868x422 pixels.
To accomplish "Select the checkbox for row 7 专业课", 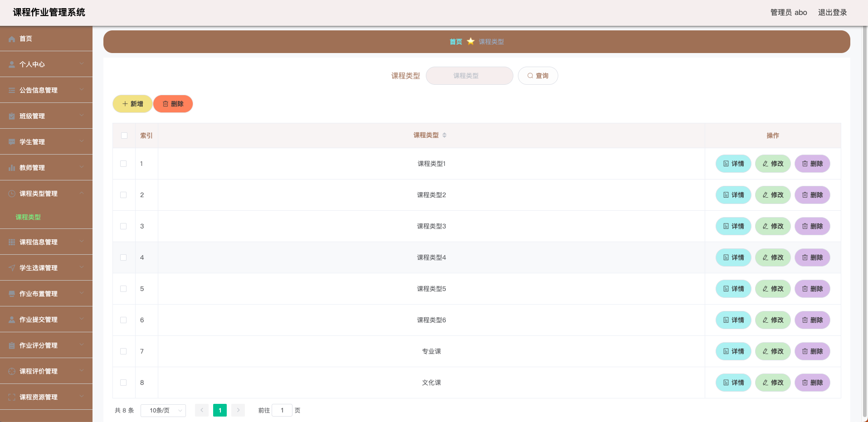I will pyautogui.click(x=123, y=351).
